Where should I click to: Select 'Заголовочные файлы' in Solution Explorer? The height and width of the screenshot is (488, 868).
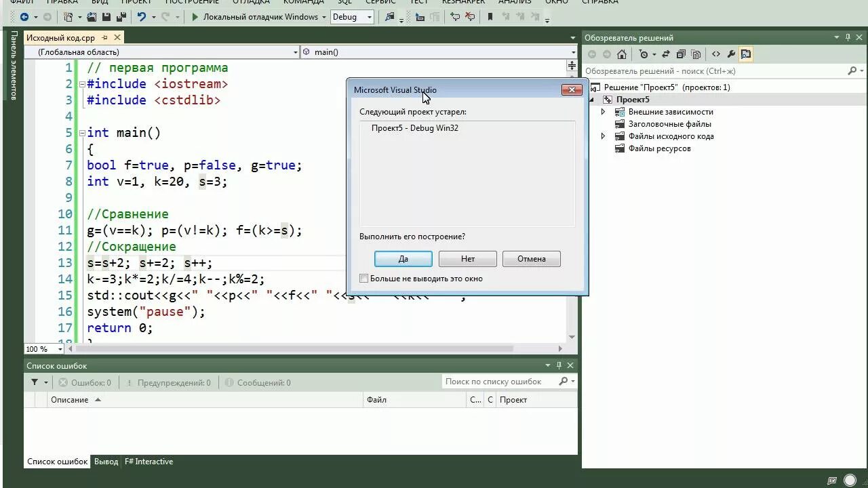pos(669,124)
